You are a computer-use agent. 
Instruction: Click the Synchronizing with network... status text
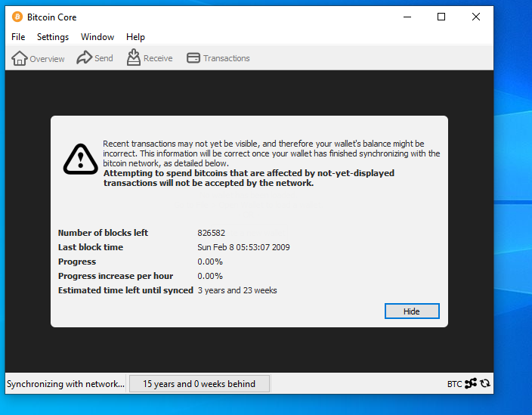pyautogui.click(x=66, y=384)
